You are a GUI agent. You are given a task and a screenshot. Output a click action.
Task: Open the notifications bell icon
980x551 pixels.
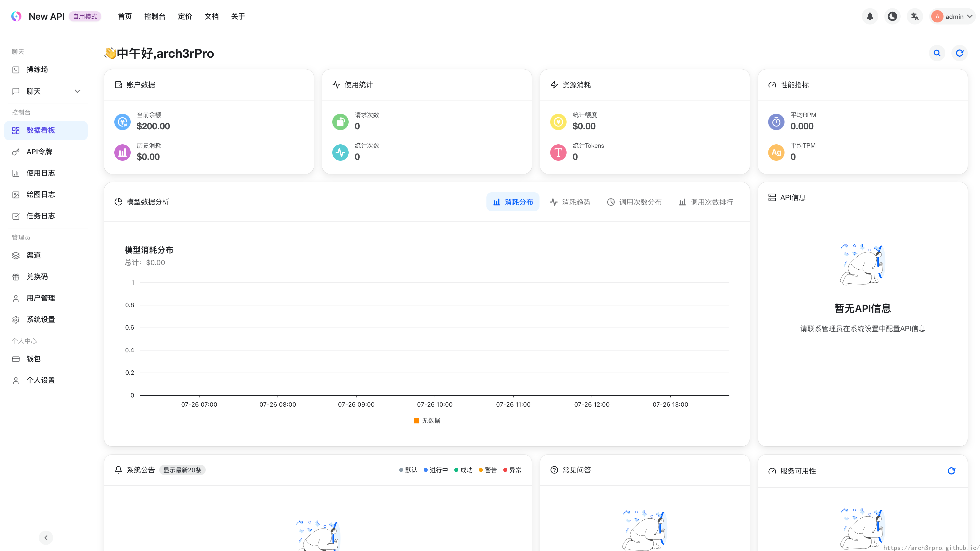tap(870, 16)
